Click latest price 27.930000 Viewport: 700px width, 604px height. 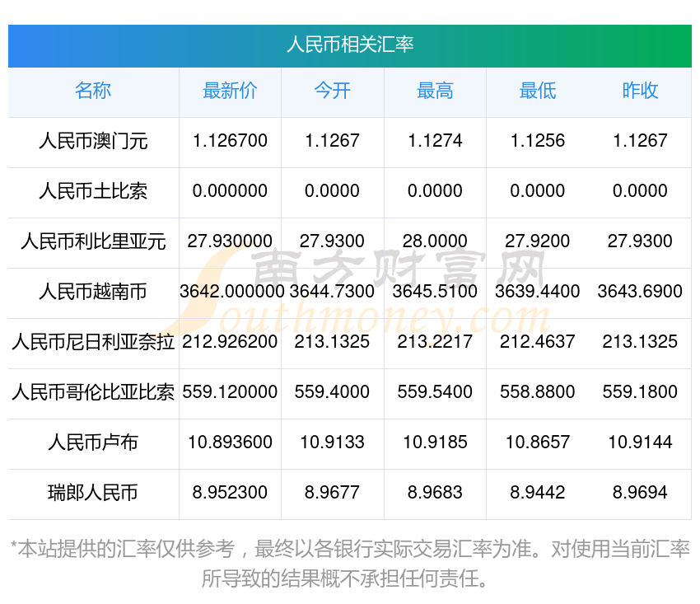[x=230, y=241]
